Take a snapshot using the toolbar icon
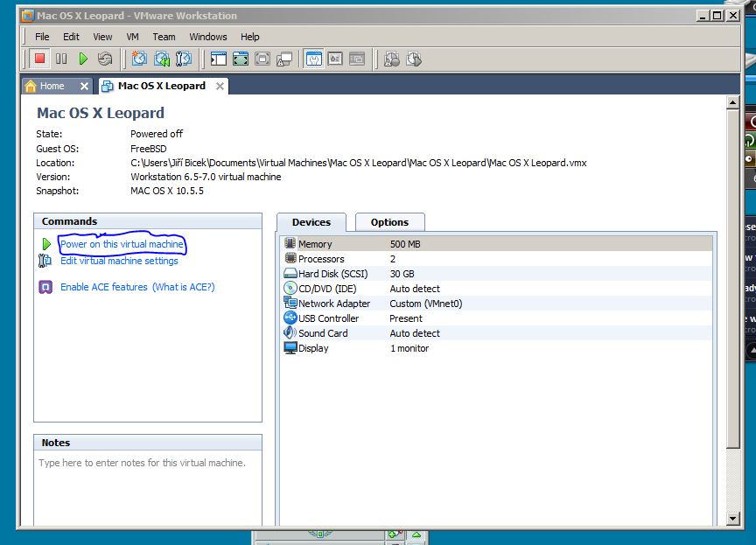The height and width of the screenshot is (545, 756). pos(139,59)
